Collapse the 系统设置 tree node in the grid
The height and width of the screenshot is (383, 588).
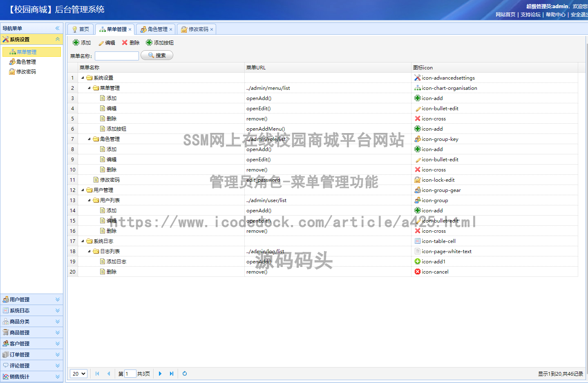point(83,78)
